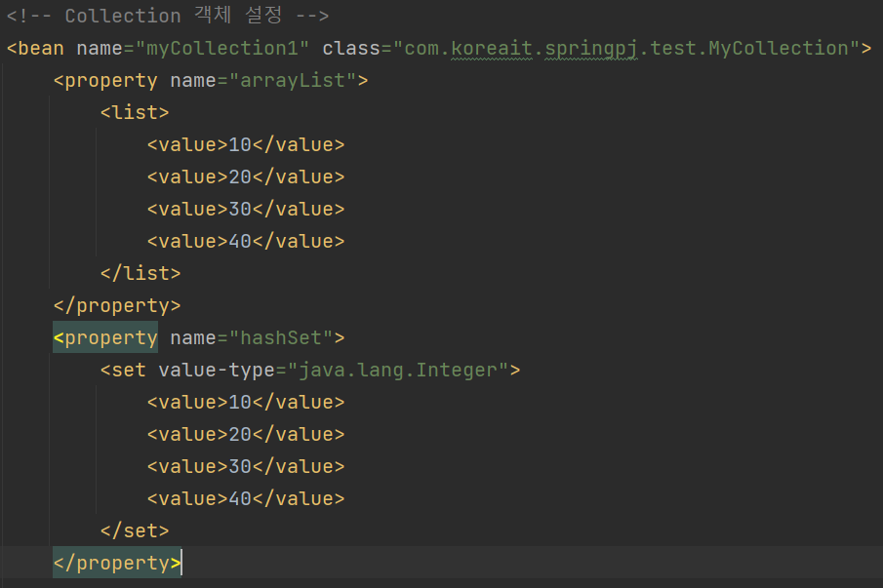The image size is (883, 588).
Task: Click the closing </property> tag after the list
Action: (x=117, y=305)
